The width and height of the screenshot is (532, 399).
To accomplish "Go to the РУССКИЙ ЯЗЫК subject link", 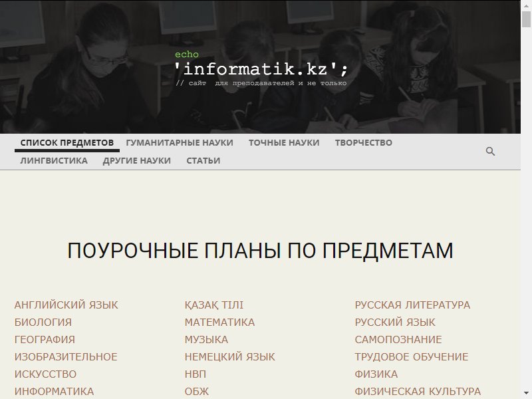I will [x=395, y=322].
